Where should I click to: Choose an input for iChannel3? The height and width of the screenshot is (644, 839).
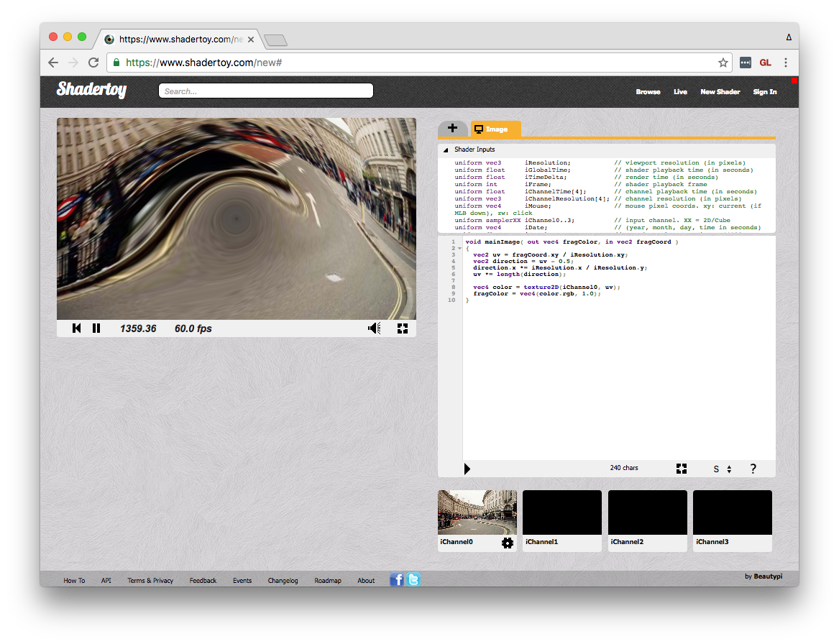click(733, 512)
